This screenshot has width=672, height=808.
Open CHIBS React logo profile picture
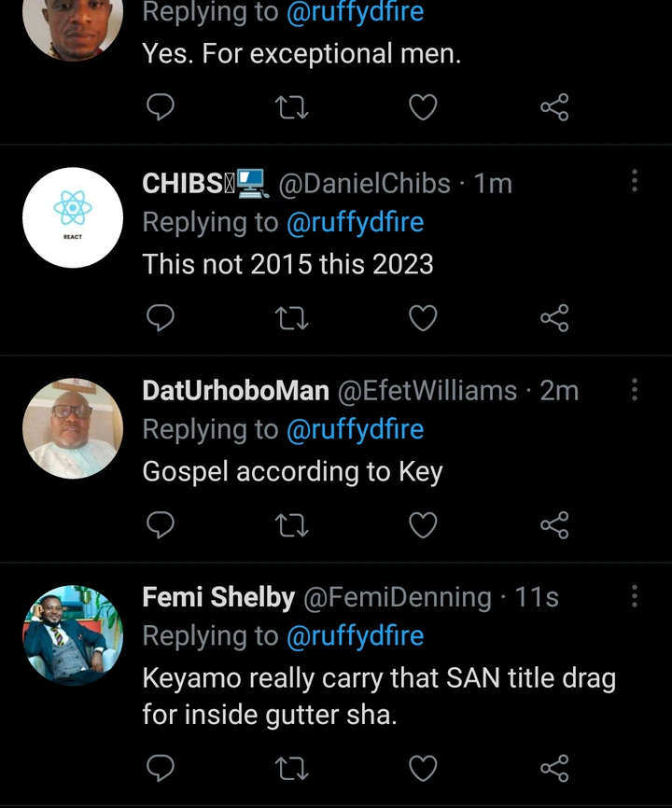(73, 217)
